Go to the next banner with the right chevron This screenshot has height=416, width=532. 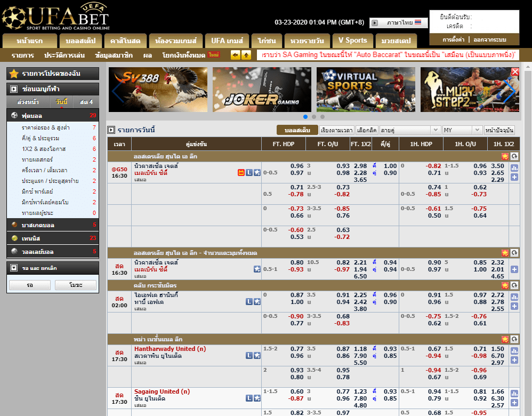point(510,90)
